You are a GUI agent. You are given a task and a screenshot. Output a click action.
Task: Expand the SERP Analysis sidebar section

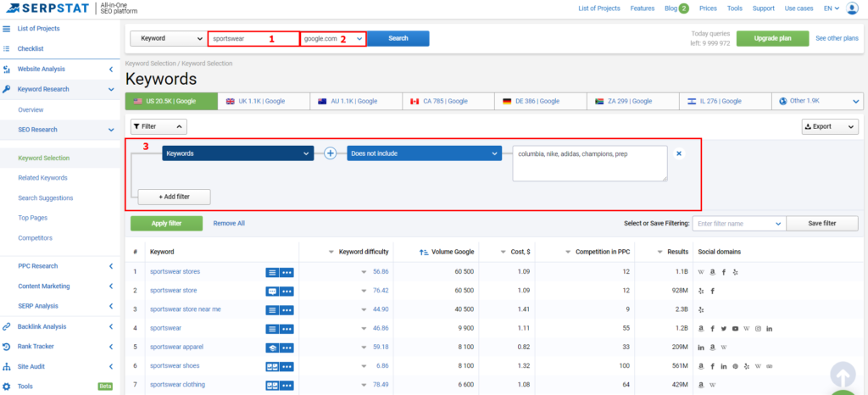pos(111,306)
